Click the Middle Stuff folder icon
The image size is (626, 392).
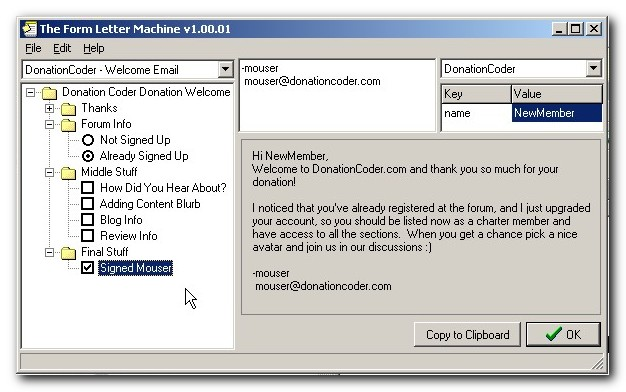tap(69, 172)
